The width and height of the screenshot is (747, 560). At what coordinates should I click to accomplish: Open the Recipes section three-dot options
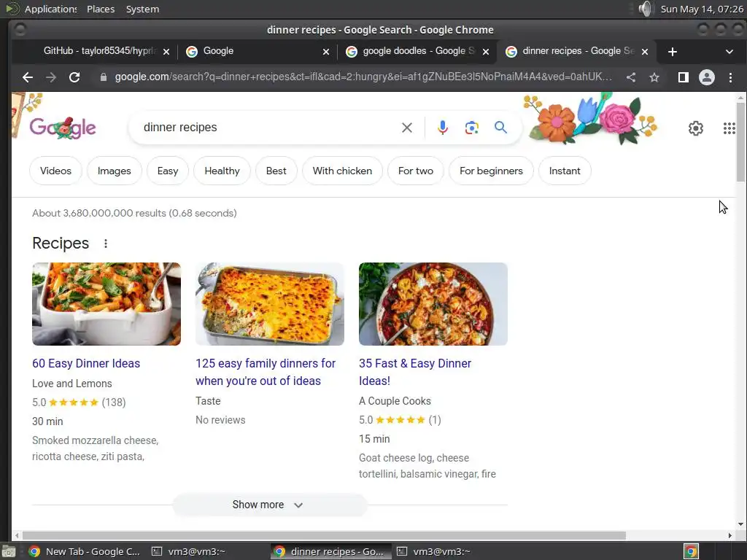106,244
